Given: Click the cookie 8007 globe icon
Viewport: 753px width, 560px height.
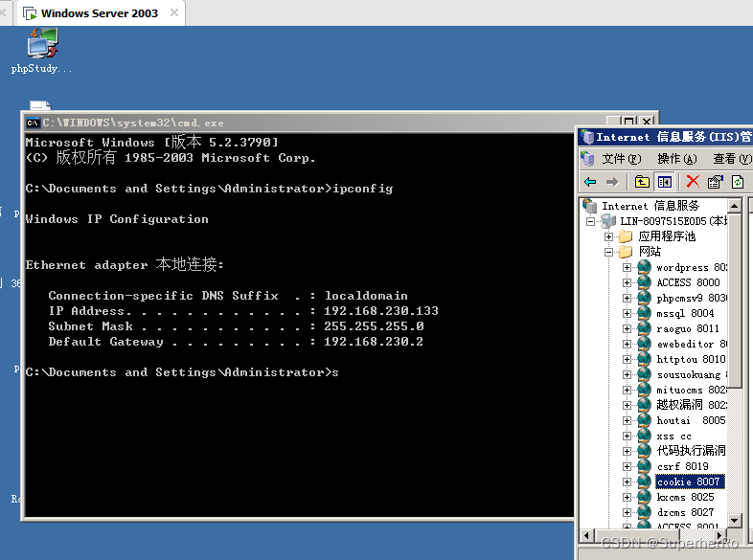Looking at the screenshot, I should pos(644,482).
